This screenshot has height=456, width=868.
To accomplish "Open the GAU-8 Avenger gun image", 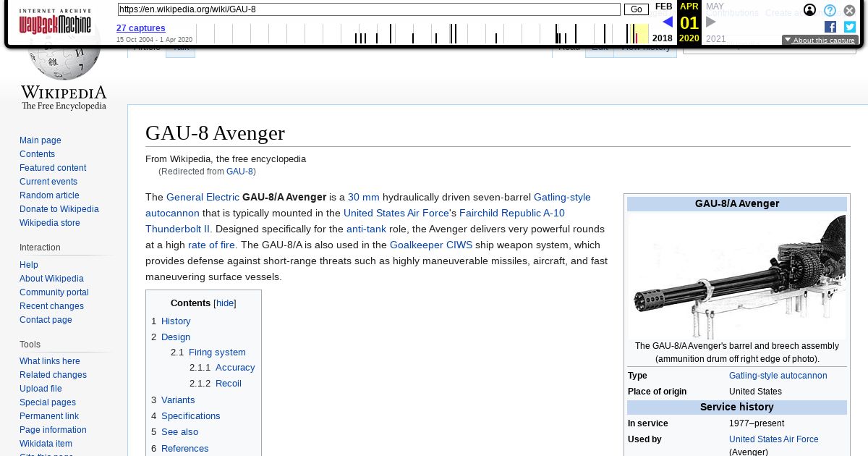I will tap(737, 276).
